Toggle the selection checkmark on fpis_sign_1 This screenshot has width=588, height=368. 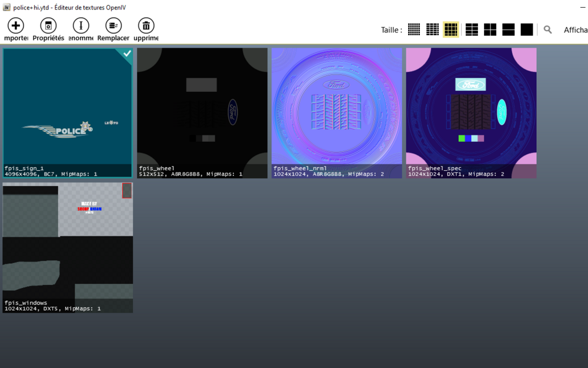(126, 55)
